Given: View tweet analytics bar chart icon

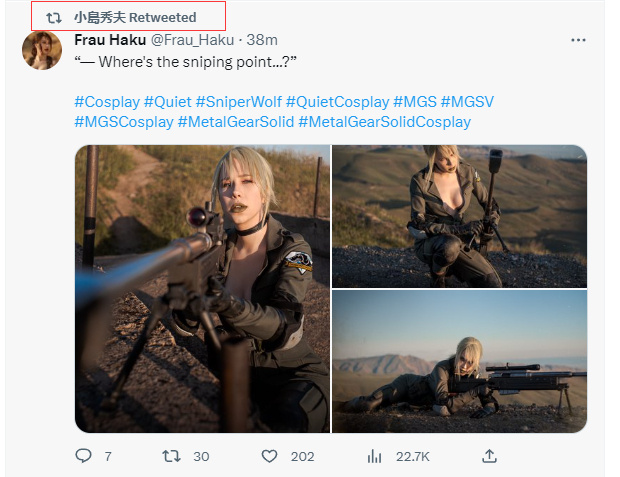Looking at the screenshot, I should (375, 456).
